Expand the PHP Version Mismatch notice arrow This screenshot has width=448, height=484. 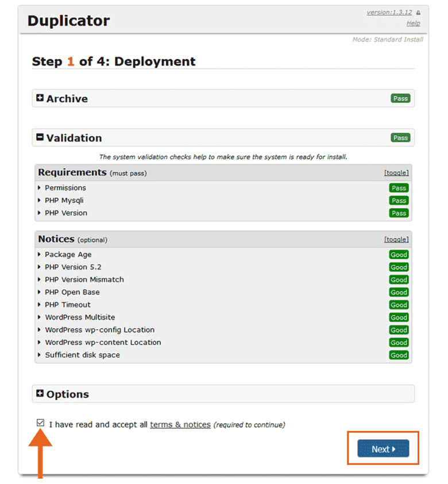39,280
